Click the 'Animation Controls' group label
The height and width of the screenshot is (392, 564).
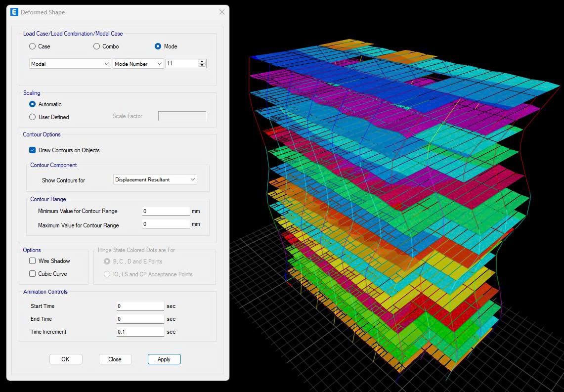coord(45,292)
